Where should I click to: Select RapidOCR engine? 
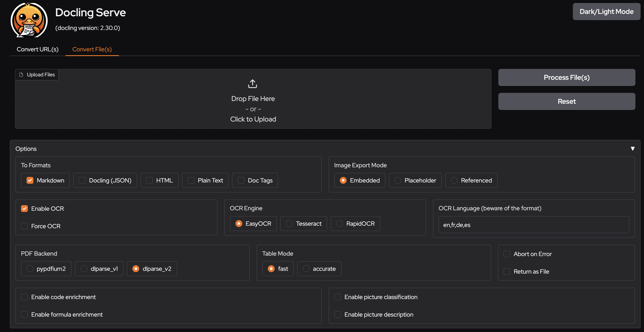click(x=340, y=223)
